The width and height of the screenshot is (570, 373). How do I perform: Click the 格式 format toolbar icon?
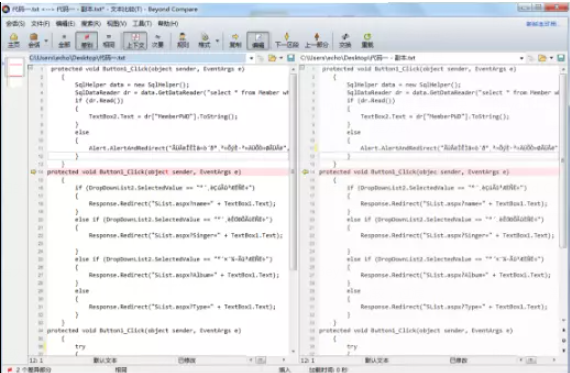[x=204, y=40]
